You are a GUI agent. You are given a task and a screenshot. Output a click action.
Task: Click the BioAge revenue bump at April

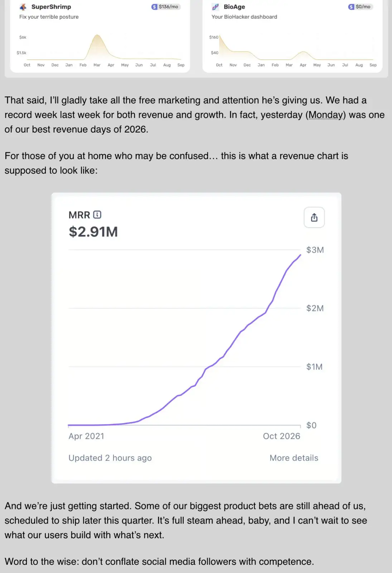[x=303, y=52]
